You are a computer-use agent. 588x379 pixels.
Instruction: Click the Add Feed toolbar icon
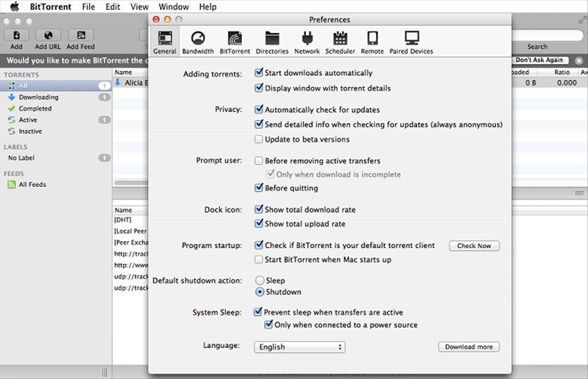point(80,35)
